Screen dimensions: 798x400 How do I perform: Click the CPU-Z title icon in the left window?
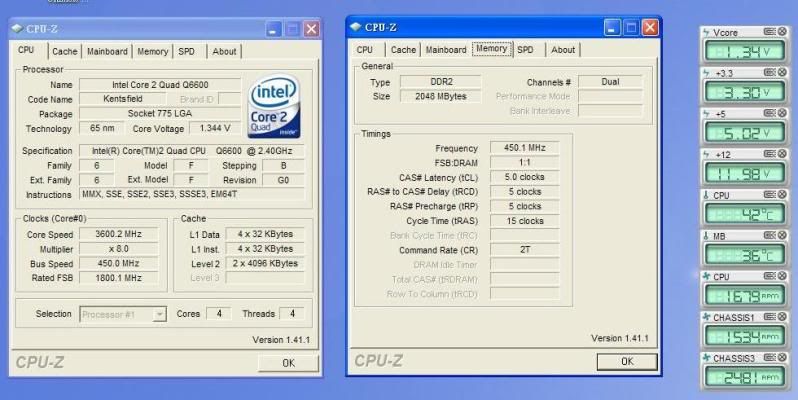click(x=19, y=29)
